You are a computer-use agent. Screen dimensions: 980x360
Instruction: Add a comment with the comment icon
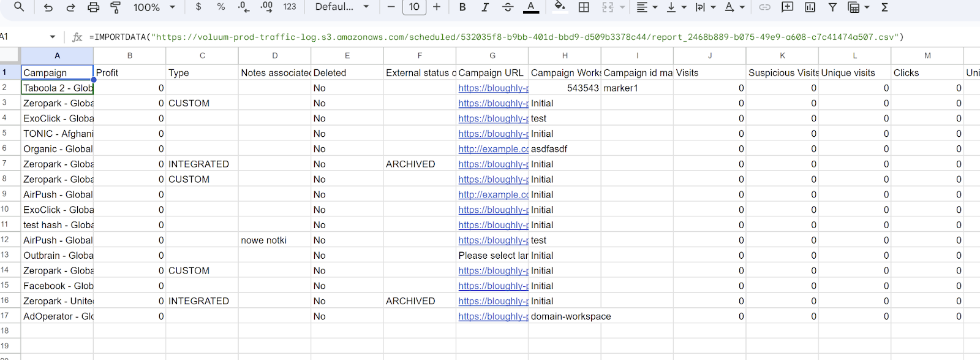(x=787, y=7)
